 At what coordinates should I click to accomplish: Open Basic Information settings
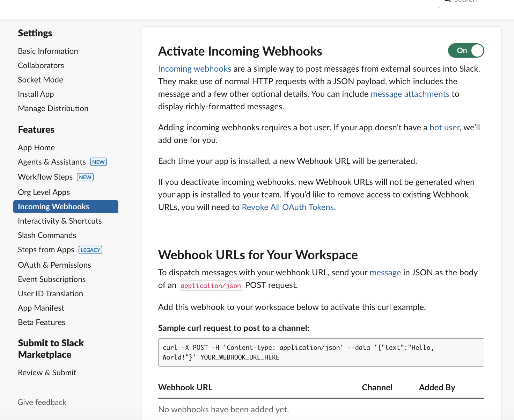[48, 51]
